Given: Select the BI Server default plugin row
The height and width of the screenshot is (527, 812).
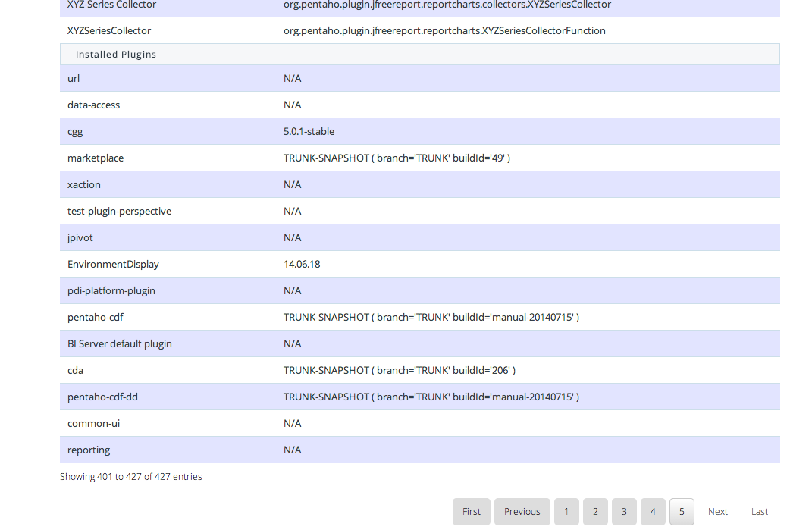Looking at the screenshot, I should (420, 343).
